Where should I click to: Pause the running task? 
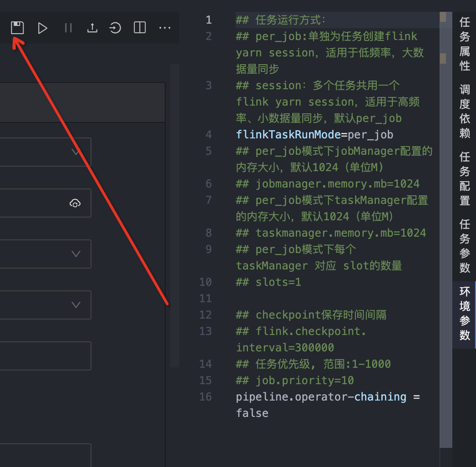click(68, 28)
